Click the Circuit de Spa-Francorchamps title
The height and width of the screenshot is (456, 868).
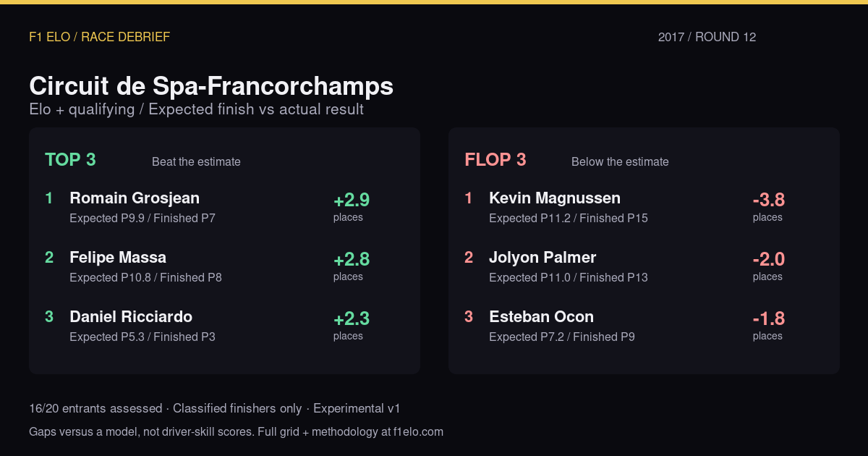point(211,86)
